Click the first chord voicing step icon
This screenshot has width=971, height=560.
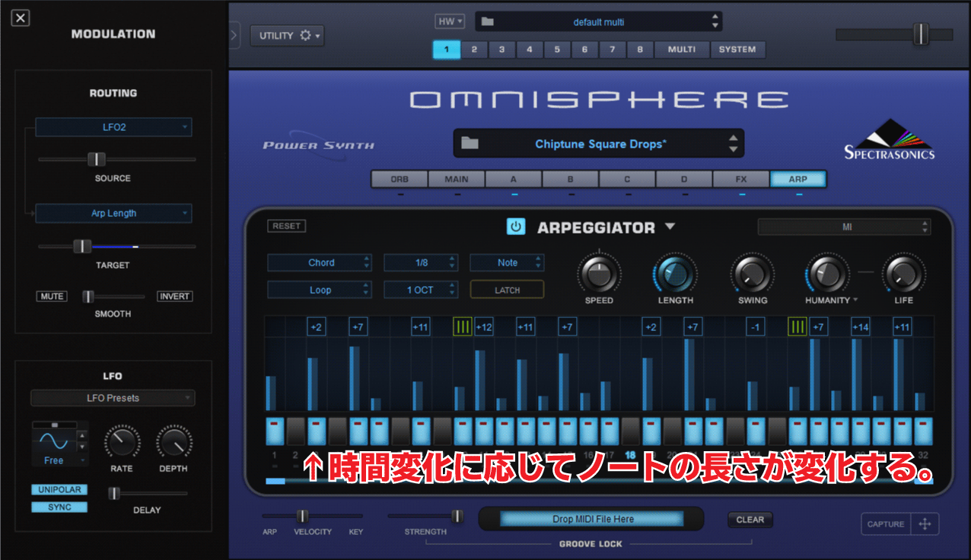(x=463, y=327)
